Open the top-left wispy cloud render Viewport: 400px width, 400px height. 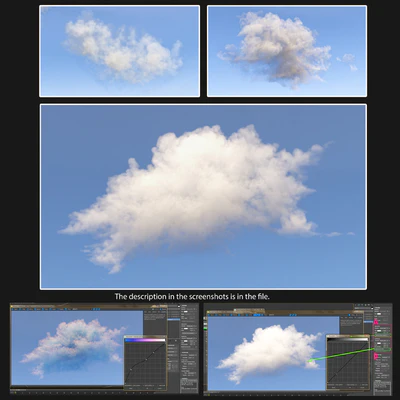(120, 51)
